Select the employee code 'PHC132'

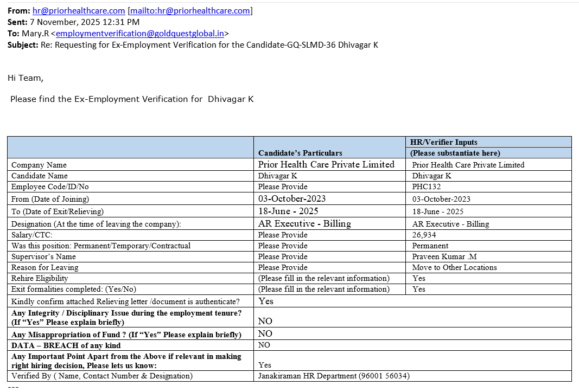(x=426, y=187)
